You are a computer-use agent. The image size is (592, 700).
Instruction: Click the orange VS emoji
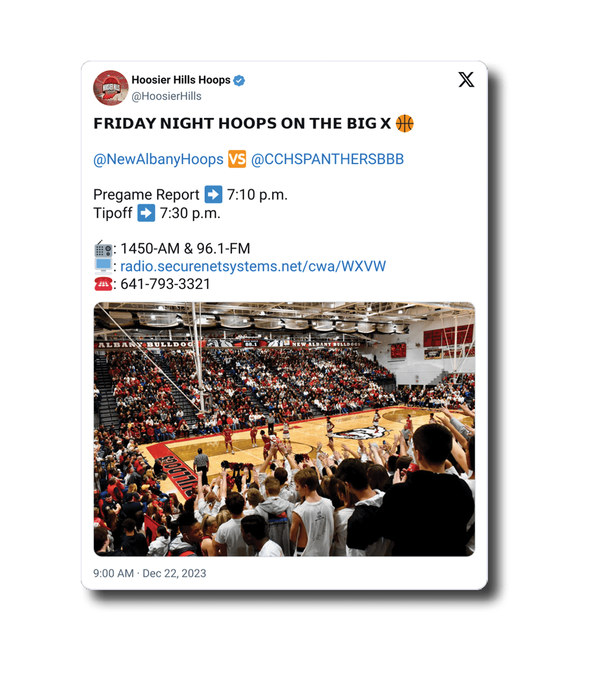pos(237,159)
